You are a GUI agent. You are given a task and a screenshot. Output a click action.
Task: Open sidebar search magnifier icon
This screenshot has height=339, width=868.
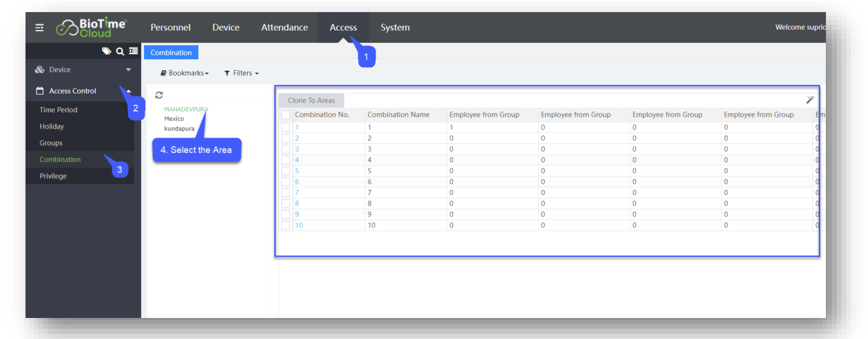[x=119, y=52]
